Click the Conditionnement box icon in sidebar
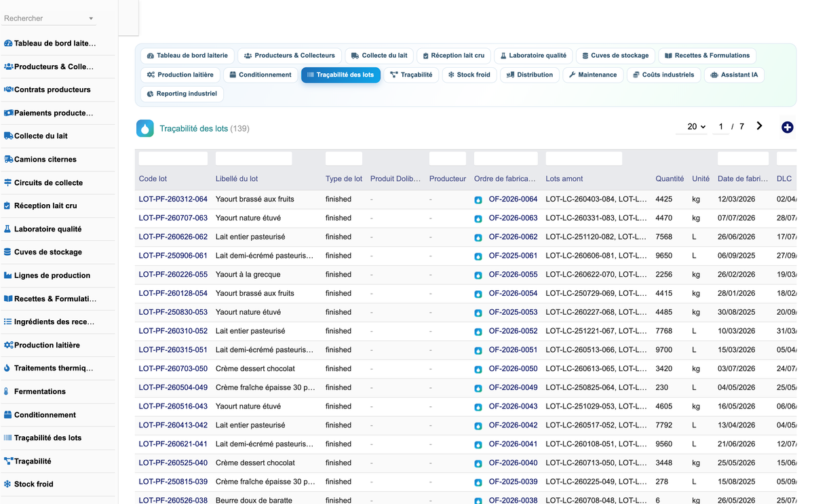Image resolution: width=814 pixels, height=504 pixels. tap(8, 414)
